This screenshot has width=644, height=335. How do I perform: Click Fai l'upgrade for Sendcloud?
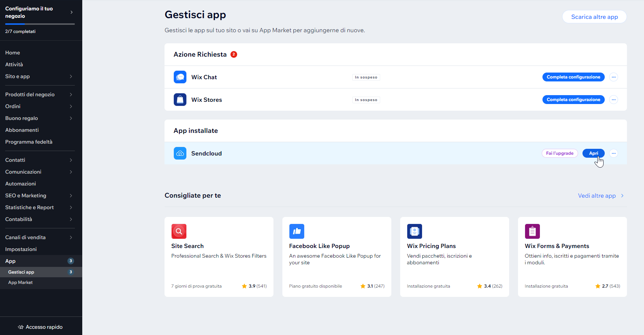point(560,153)
